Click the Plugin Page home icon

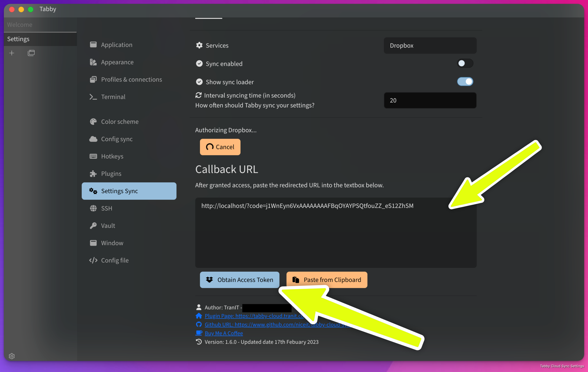[x=199, y=316]
